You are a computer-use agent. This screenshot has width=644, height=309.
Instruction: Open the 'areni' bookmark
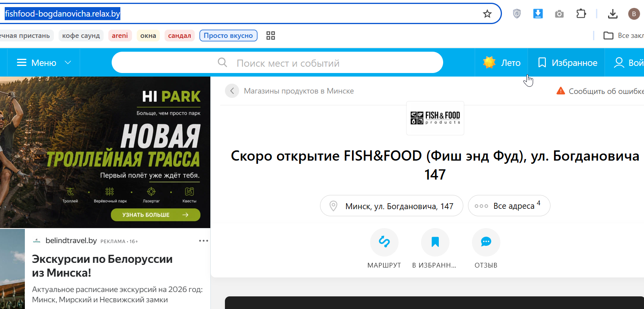click(x=120, y=36)
